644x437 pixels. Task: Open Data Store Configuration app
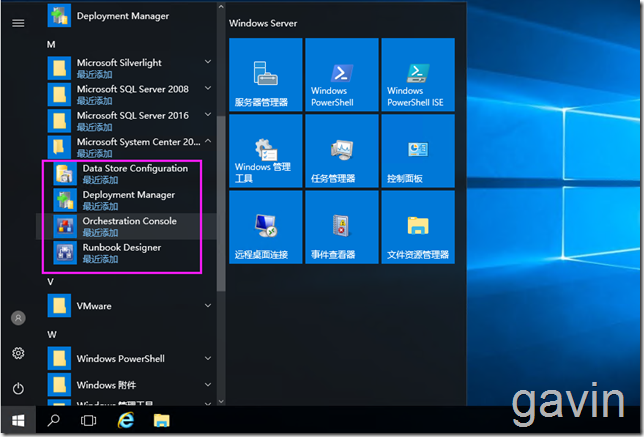(126, 174)
